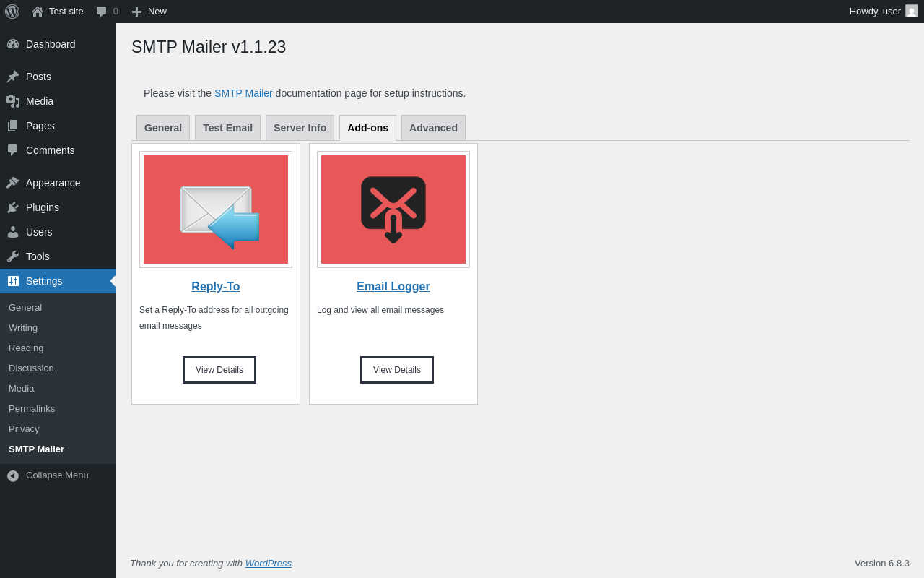Image resolution: width=924 pixels, height=578 pixels.
Task: Open the Appearance menu item
Action: coord(58,183)
